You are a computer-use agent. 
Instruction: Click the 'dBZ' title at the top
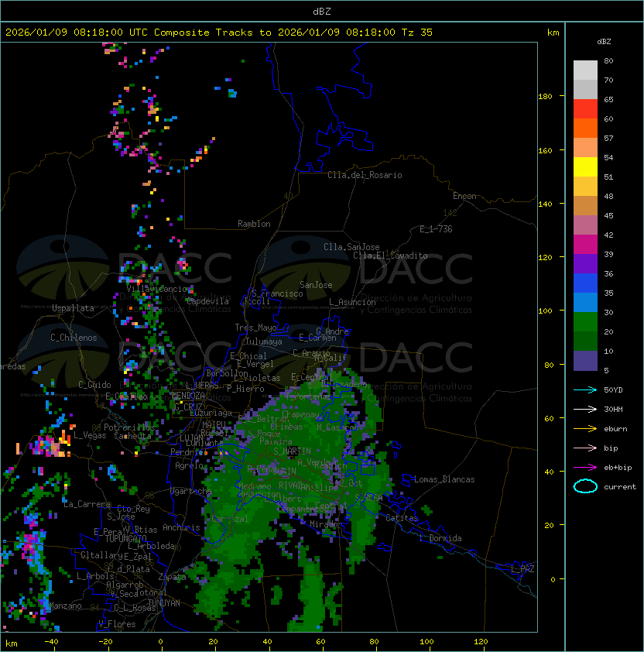[322, 11]
